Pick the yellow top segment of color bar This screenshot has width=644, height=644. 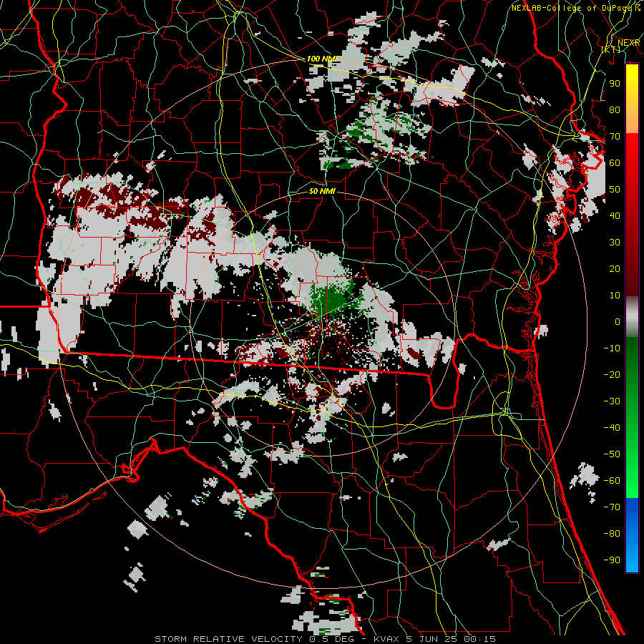632,99
